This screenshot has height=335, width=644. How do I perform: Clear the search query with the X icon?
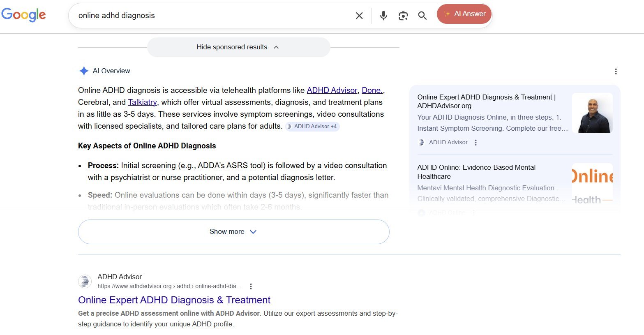coord(359,15)
